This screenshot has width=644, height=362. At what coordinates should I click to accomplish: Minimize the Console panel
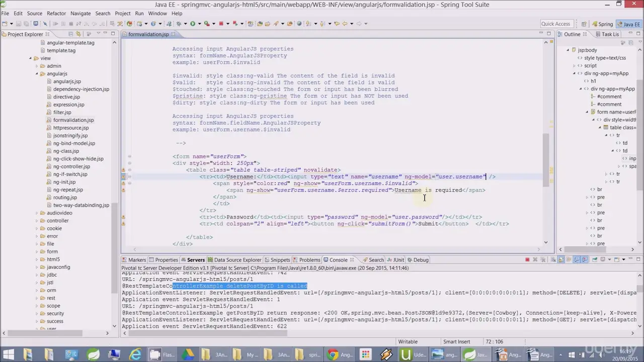(630, 259)
